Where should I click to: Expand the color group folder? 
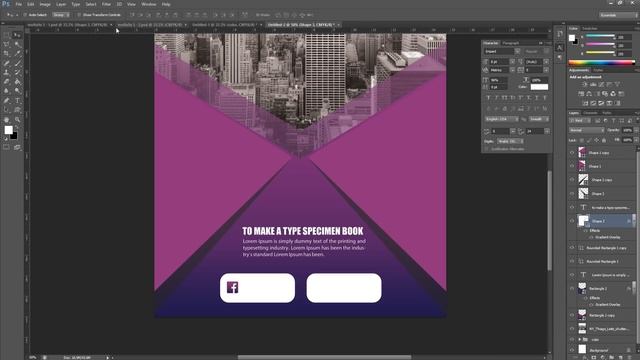pos(579,339)
